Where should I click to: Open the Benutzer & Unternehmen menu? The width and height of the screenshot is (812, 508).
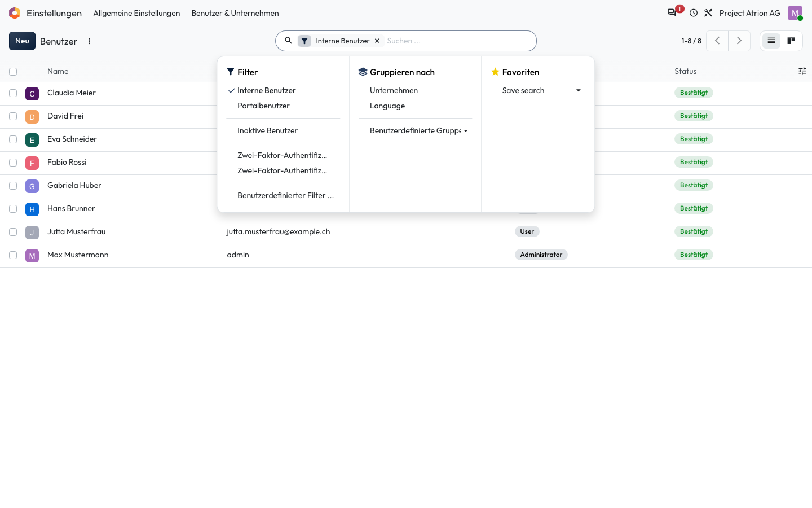click(235, 13)
